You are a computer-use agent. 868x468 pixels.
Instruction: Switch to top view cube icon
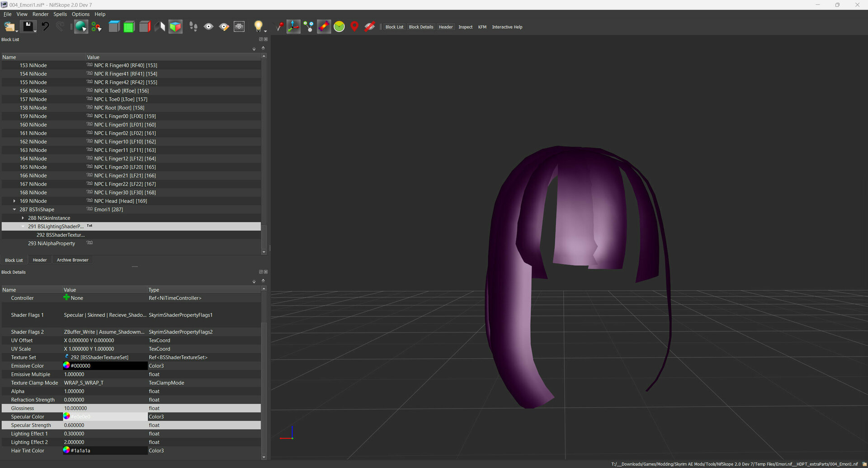point(114,27)
